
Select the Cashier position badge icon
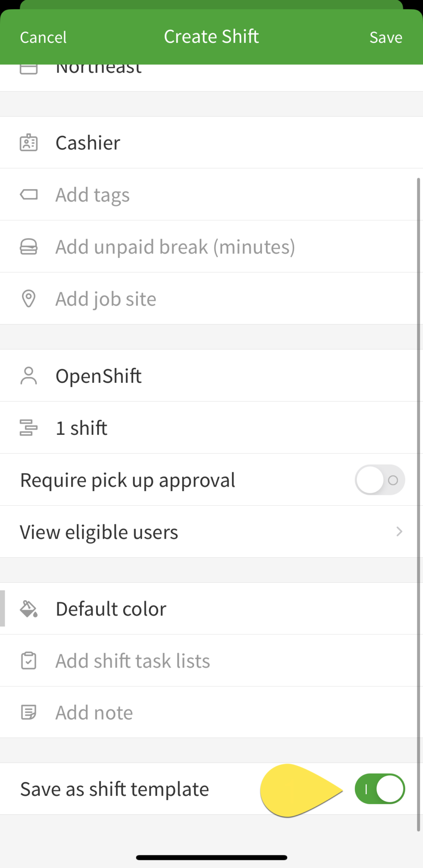pos(28,142)
